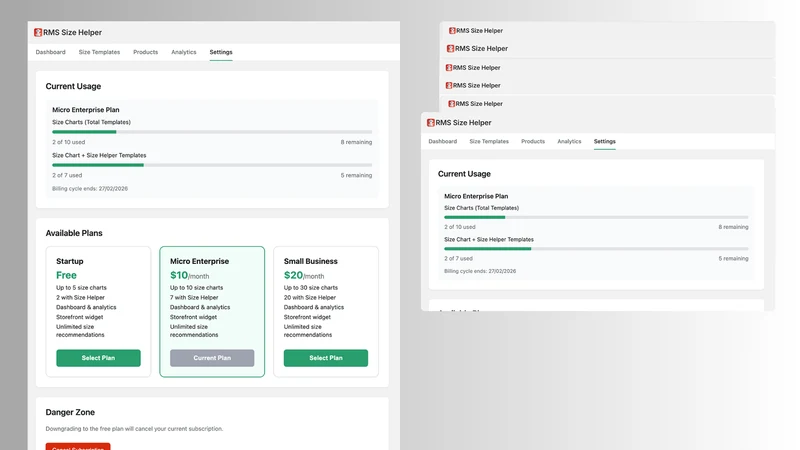This screenshot has height=450, width=800.
Task: Click '5 remaining' in right window
Action: coord(733,259)
